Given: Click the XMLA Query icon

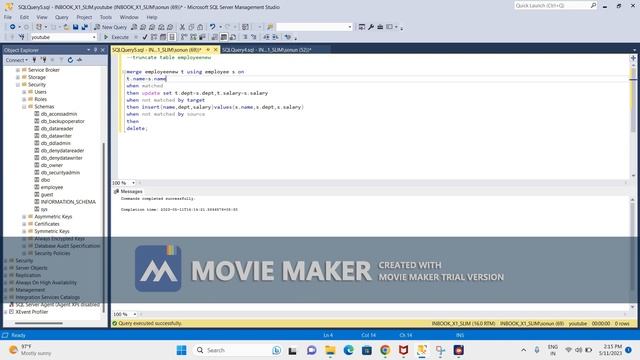Looking at the screenshot, I should click(161, 27).
